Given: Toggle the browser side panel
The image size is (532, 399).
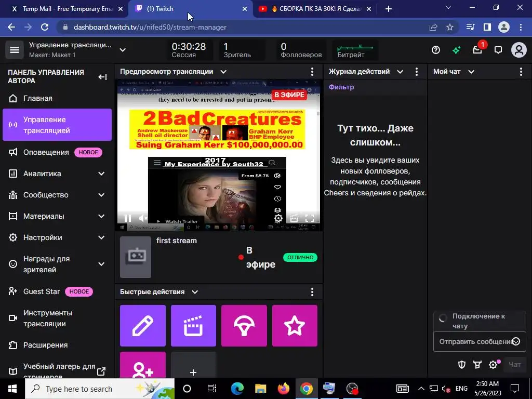Looking at the screenshot, I should click(x=487, y=27).
